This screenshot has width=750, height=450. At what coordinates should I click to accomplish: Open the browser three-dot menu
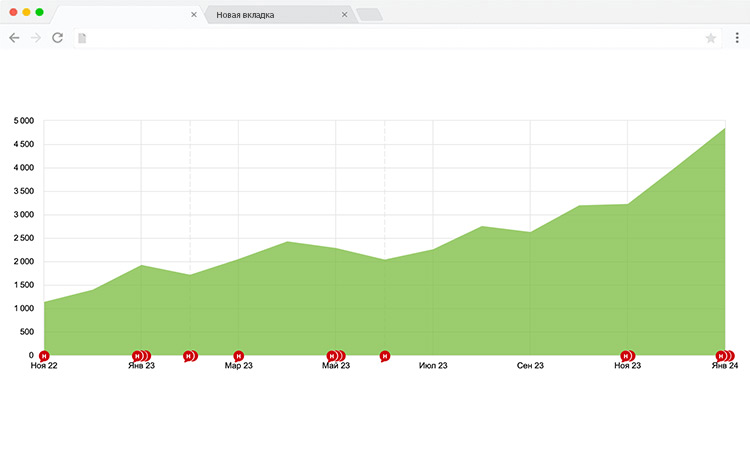point(736,38)
